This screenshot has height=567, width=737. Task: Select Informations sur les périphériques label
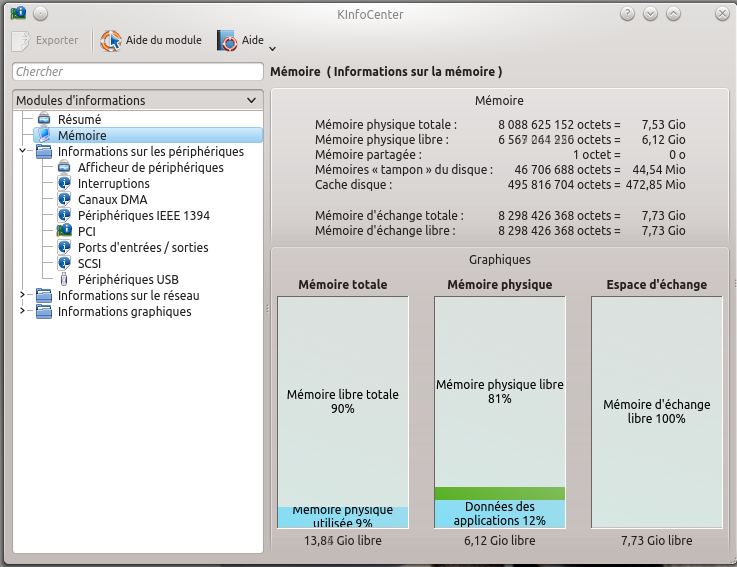151,151
